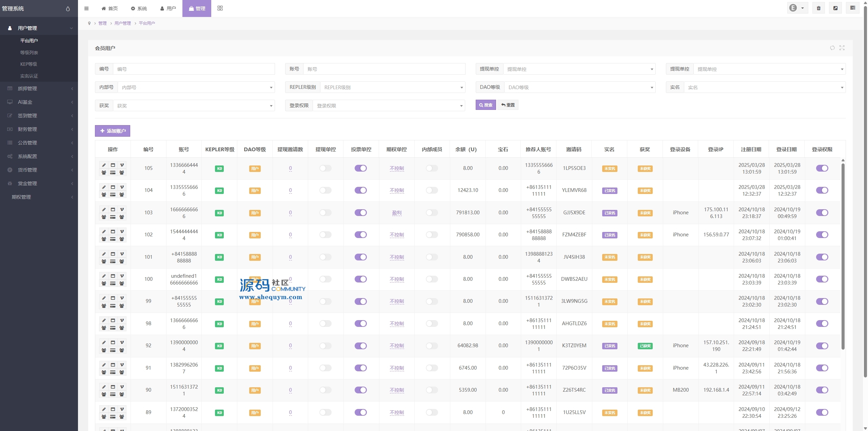Click the credit card icon for user 104
868x431 pixels.
tap(113, 195)
